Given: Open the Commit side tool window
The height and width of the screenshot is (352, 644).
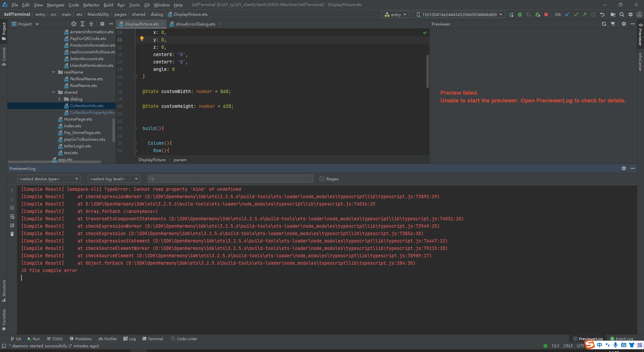Looking at the screenshot, I should 4,56.
